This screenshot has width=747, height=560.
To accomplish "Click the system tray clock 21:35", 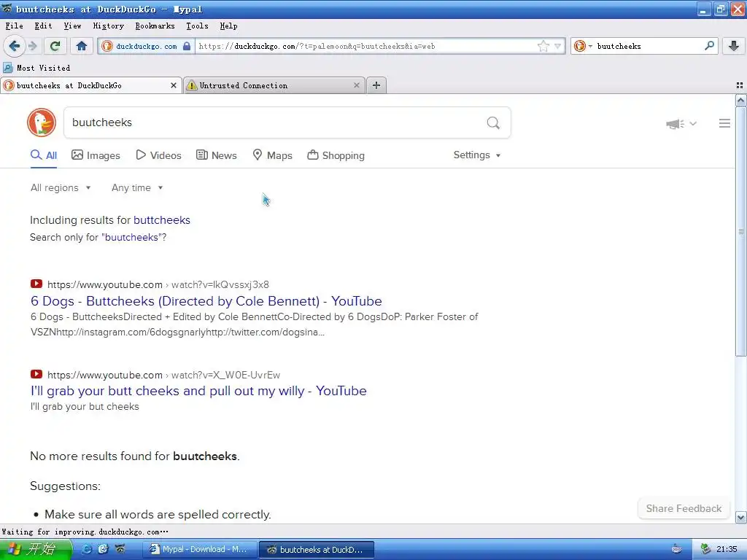I will pos(727,550).
